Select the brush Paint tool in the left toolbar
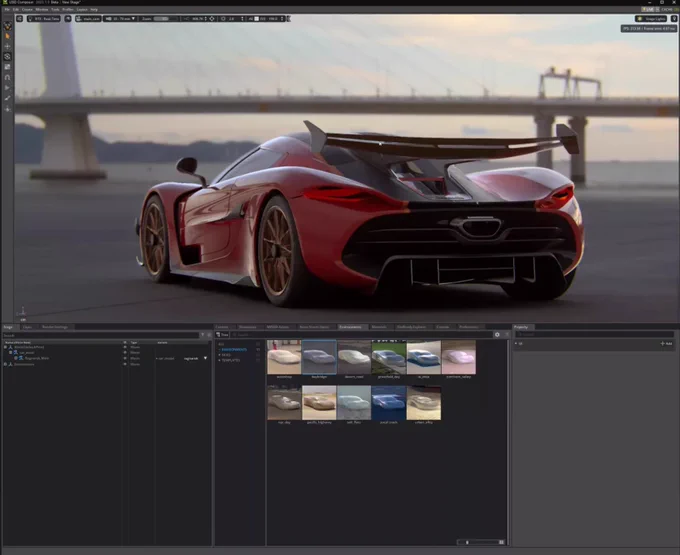The image size is (680, 555). [x=7, y=98]
